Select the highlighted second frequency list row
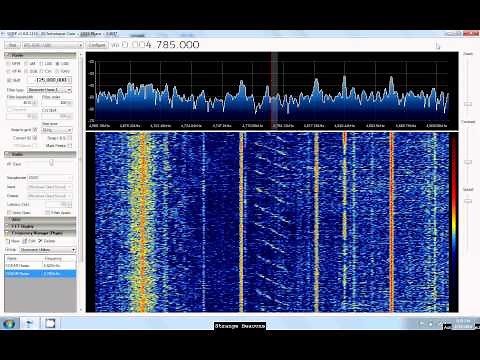Viewport: 480px width, 360px height. tap(40, 274)
